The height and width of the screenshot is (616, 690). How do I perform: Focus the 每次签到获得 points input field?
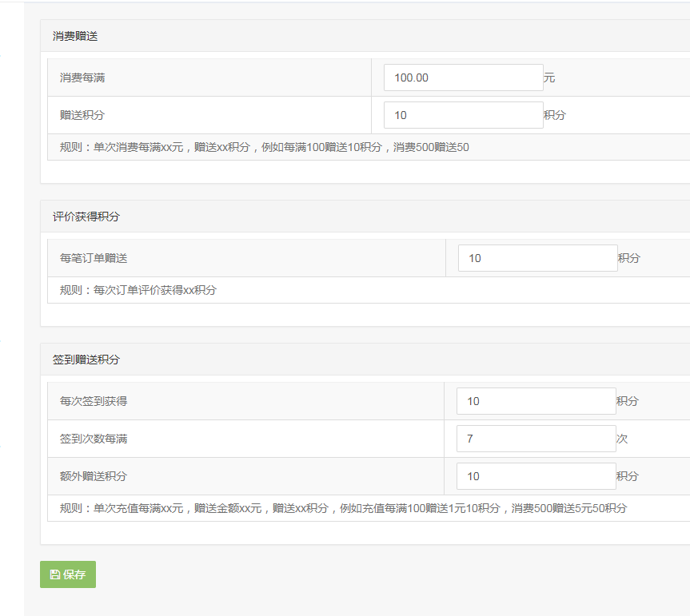click(x=536, y=401)
